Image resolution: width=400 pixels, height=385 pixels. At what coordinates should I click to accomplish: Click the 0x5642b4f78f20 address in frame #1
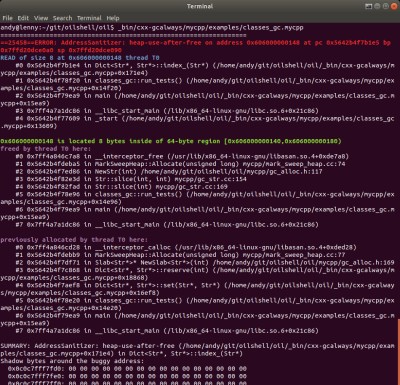tap(53, 81)
